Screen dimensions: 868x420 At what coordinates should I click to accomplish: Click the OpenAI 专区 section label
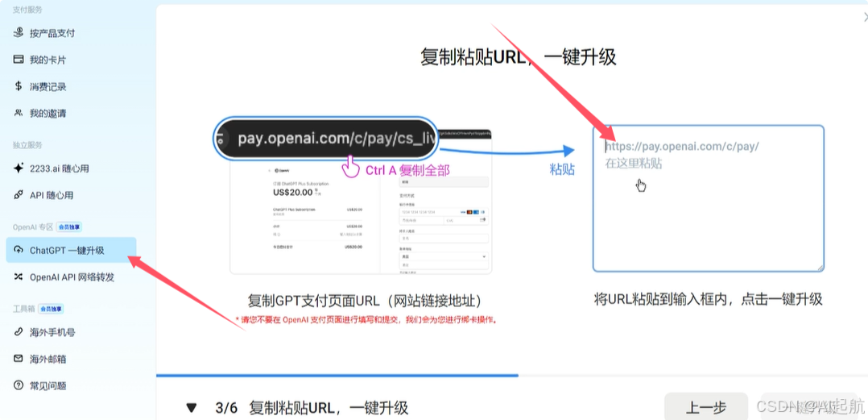(33, 227)
